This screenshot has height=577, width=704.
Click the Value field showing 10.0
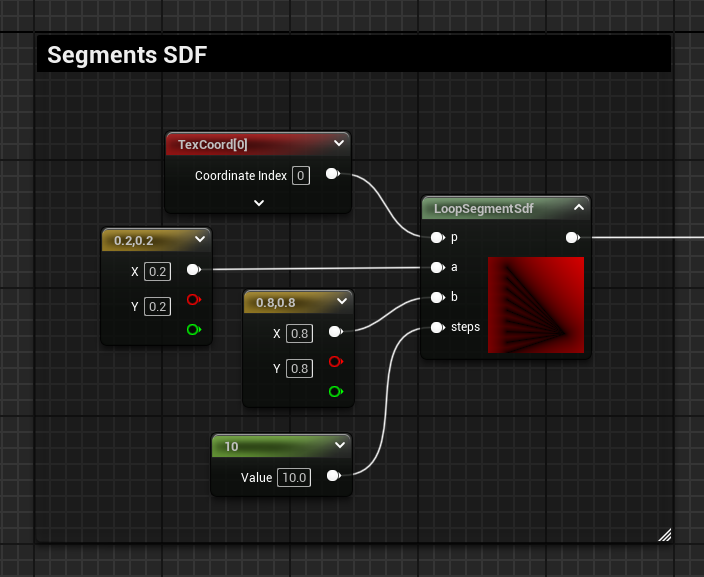click(293, 478)
